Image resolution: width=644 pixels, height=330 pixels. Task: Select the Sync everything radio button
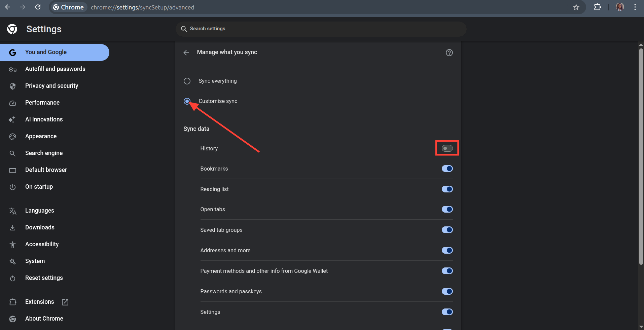(187, 81)
